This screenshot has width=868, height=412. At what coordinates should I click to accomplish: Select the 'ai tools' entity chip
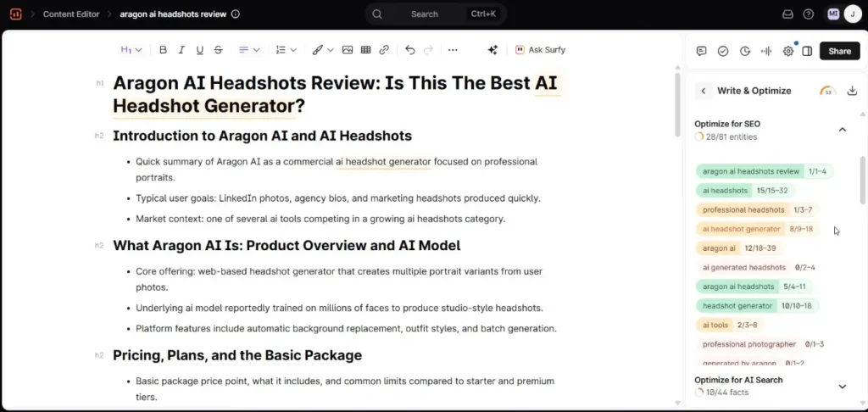730,325
